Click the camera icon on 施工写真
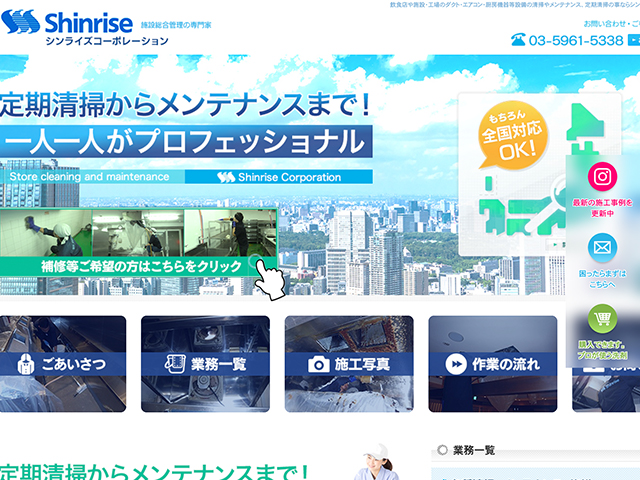 [x=318, y=364]
